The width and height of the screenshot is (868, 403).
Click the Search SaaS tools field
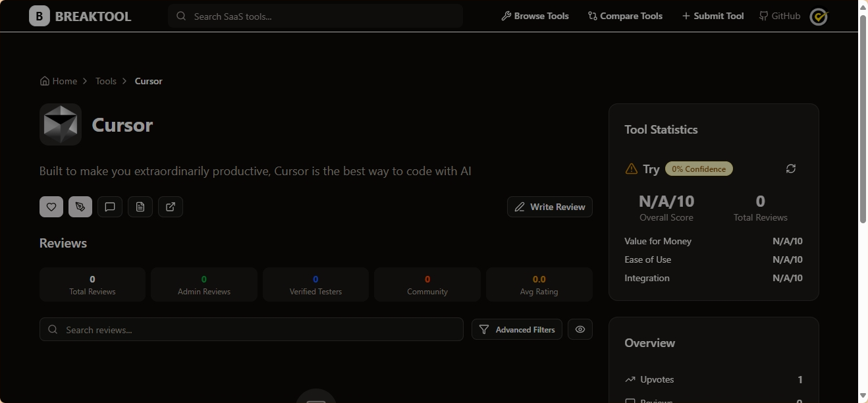click(x=315, y=16)
